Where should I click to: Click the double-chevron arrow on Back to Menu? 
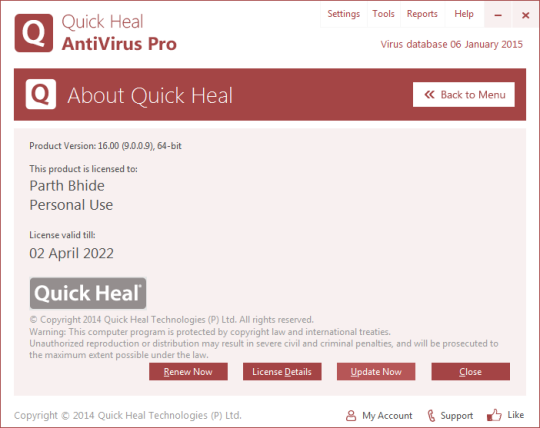click(429, 94)
